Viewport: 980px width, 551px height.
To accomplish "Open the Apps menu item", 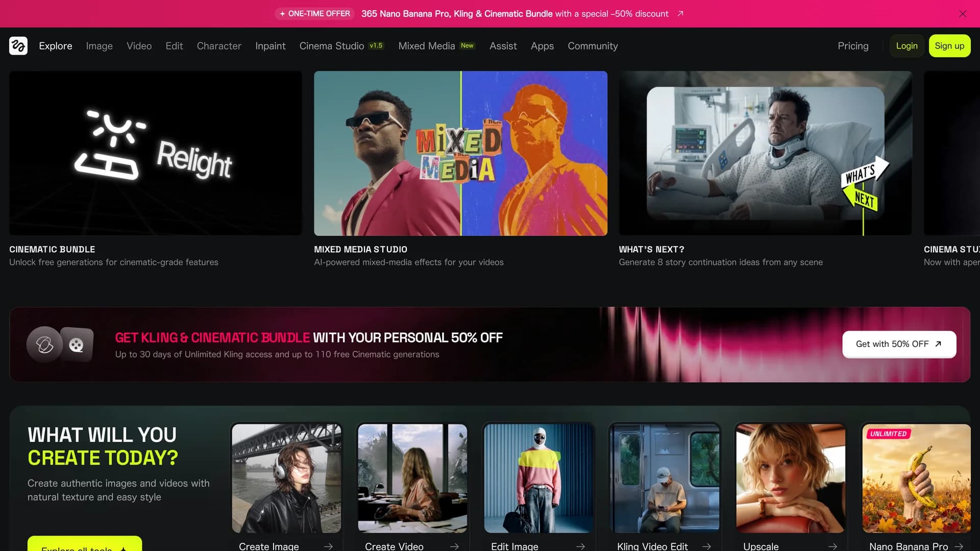I will click(542, 46).
